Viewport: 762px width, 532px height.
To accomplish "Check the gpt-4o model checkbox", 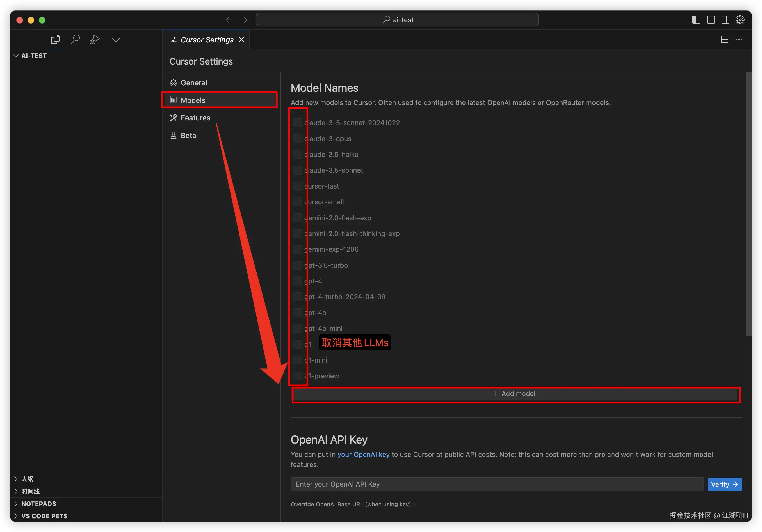I will click(x=297, y=313).
